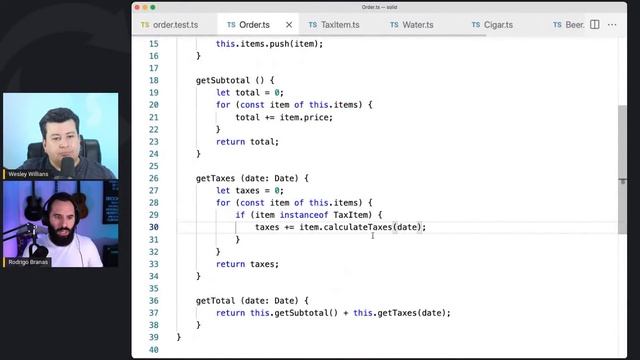Click 'this.items.push(item);' on line 15

tap(269, 44)
